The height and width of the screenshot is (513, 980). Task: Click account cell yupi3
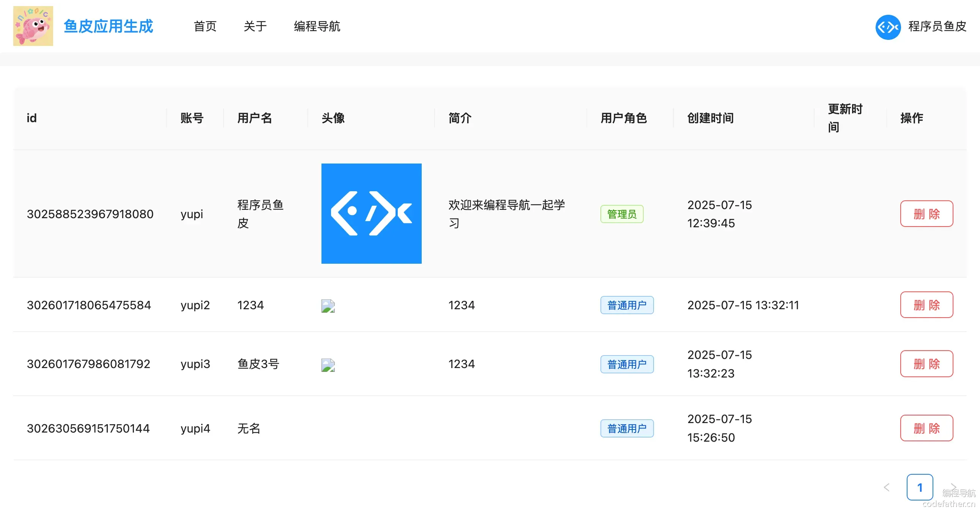coord(195,364)
